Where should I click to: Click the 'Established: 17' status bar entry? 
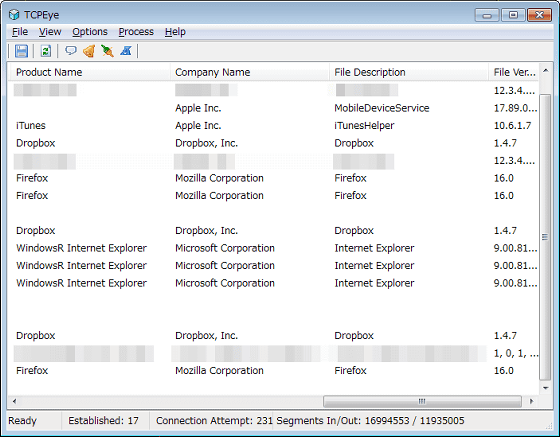103,421
